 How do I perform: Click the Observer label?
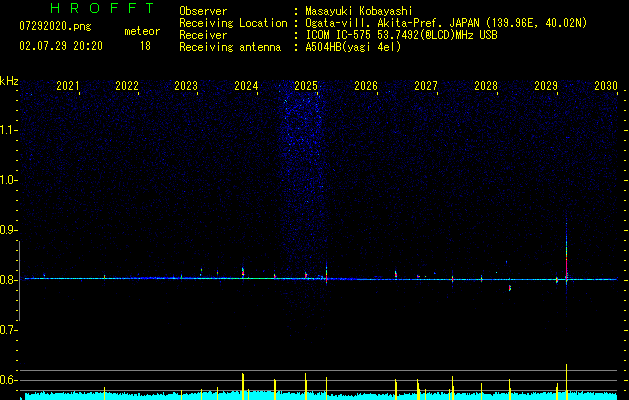tap(203, 11)
